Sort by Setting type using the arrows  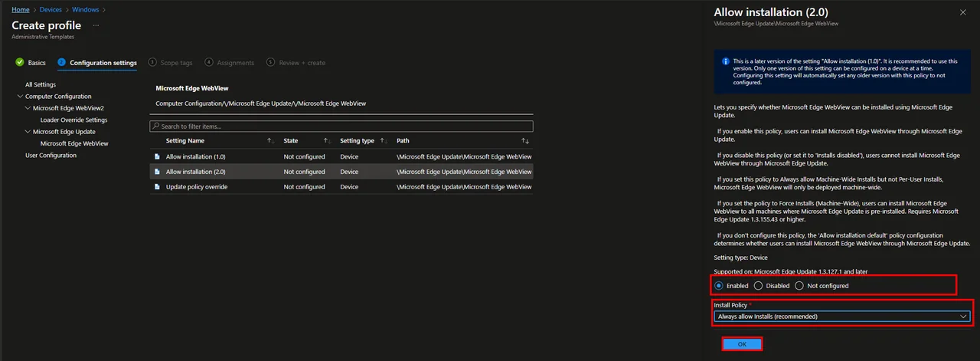(x=383, y=141)
